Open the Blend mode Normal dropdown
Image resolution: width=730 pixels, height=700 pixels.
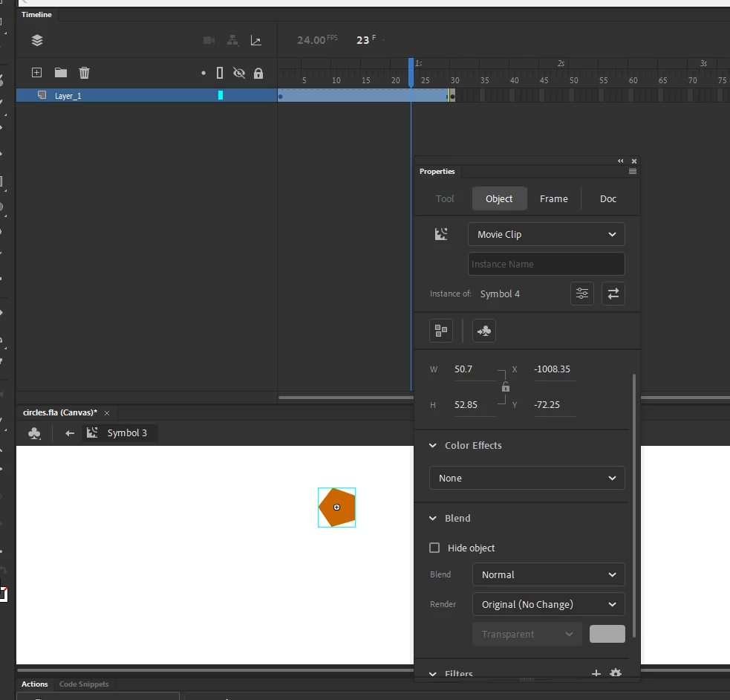tap(549, 575)
